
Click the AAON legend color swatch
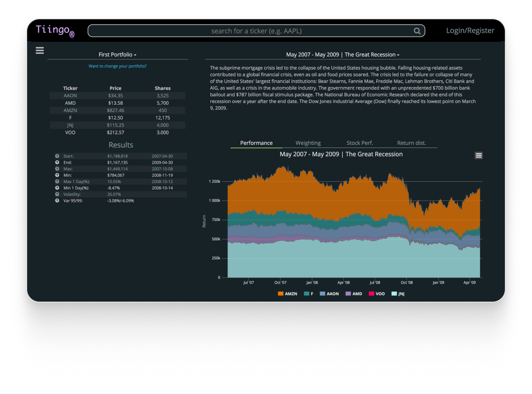click(x=322, y=294)
